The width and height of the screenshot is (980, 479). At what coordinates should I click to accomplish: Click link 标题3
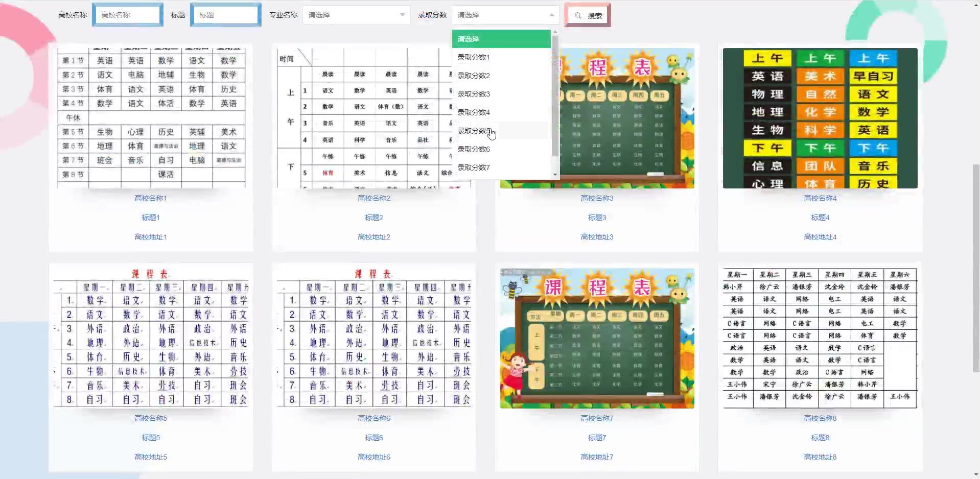click(x=597, y=218)
